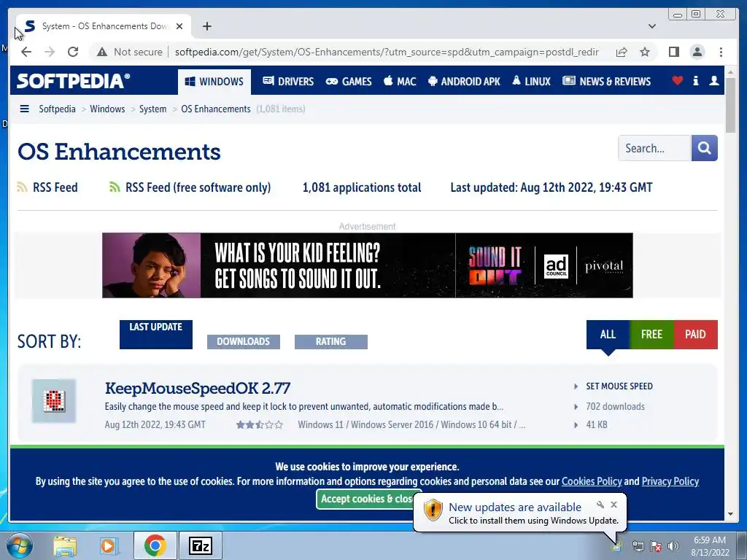This screenshot has height=560, width=747.
Task: Switch to the DRIVERS section
Action: [288, 82]
